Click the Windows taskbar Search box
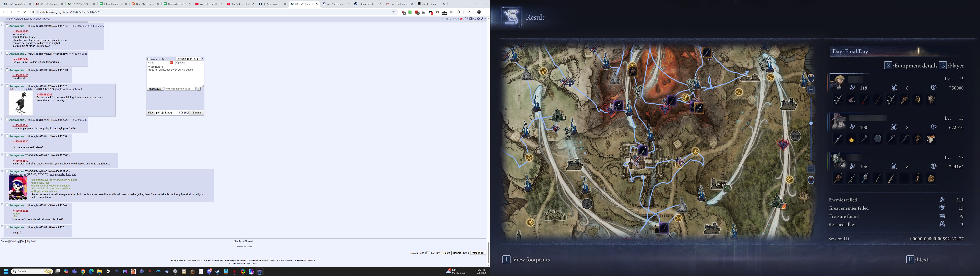Image resolution: width=980 pixels, height=276 pixels. (32, 271)
